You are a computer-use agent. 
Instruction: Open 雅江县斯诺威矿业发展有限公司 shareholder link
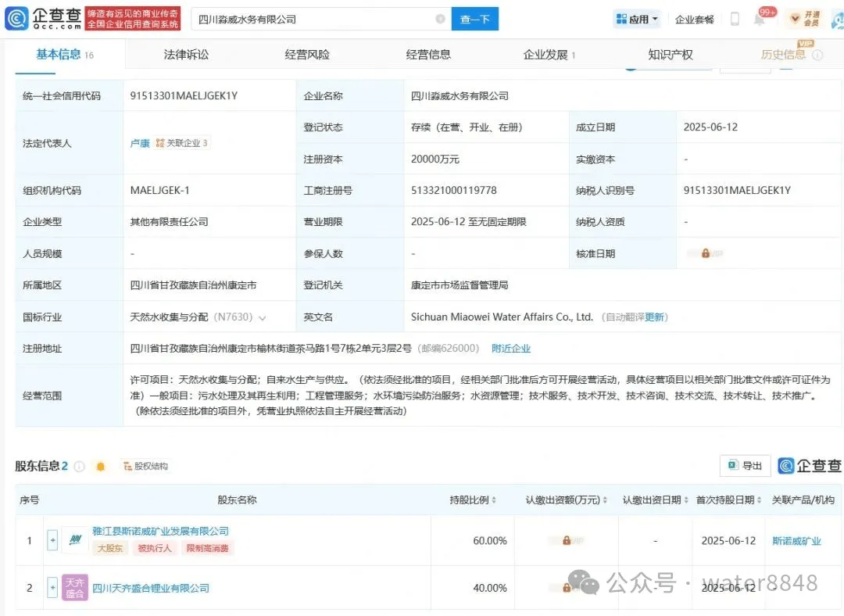(160, 532)
